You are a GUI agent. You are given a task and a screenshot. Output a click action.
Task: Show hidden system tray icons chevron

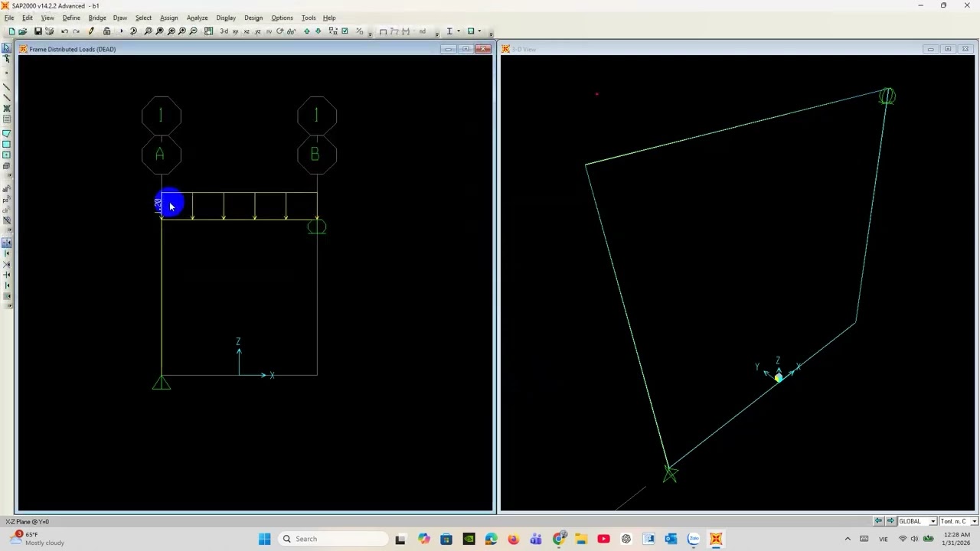pos(848,539)
